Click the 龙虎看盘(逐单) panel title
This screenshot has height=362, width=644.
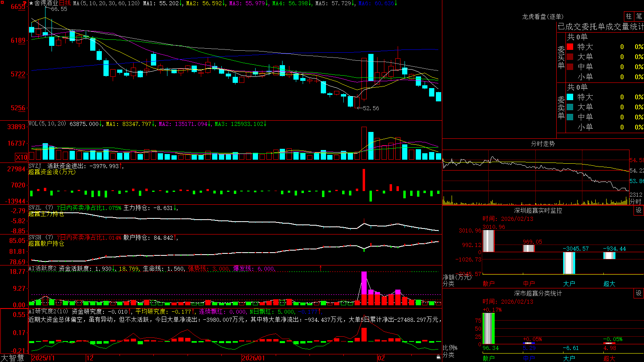click(x=543, y=16)
